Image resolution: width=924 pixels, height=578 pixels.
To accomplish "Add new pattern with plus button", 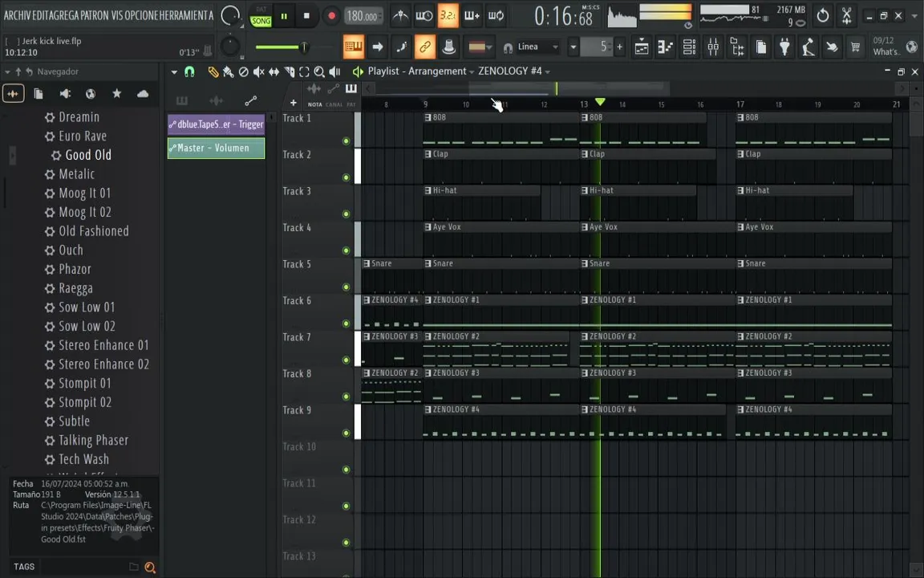I will click(x=619, y=47).
